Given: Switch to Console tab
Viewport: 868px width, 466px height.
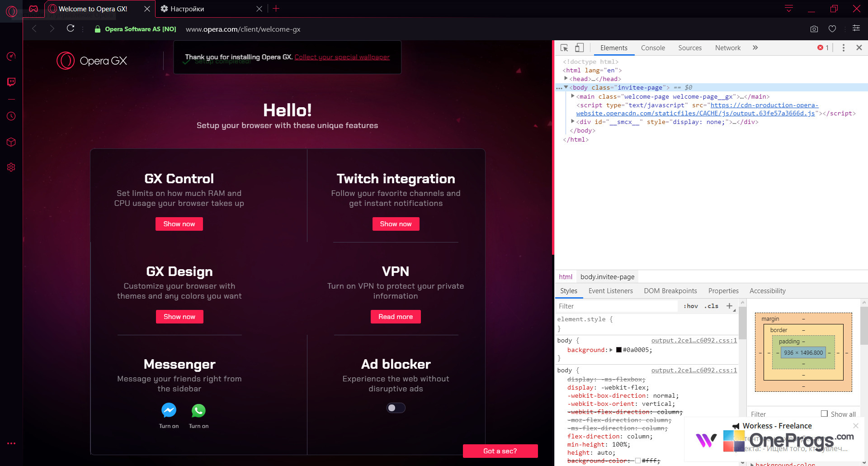Looking at the screenshot, I should click(653, 48).
